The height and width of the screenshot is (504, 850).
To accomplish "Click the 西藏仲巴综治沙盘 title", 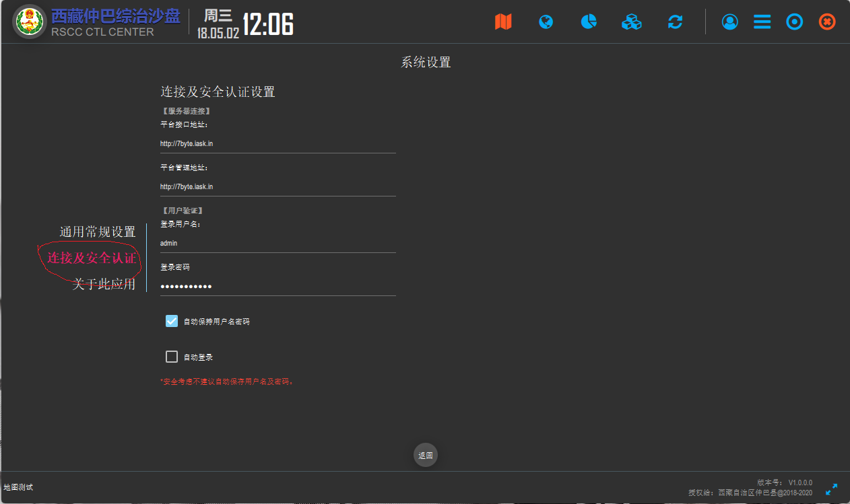I will pyautogui.click(x=116, y=16).
